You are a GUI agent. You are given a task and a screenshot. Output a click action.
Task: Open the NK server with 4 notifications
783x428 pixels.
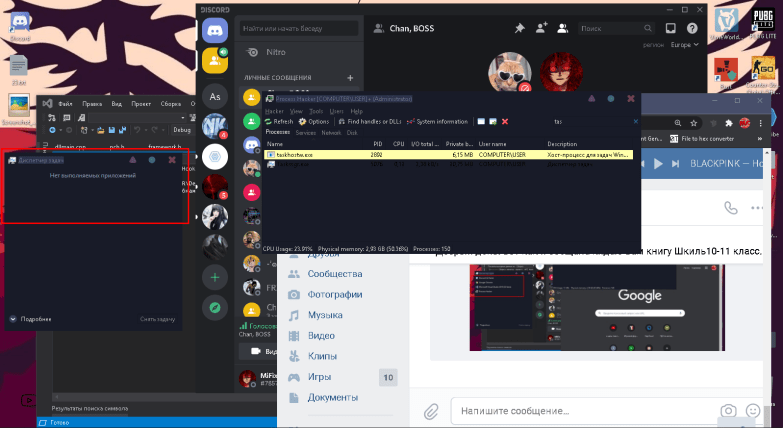pos(215,126)
